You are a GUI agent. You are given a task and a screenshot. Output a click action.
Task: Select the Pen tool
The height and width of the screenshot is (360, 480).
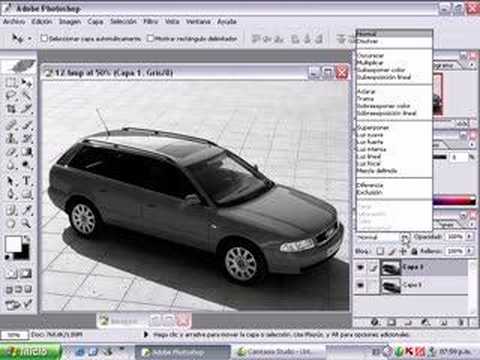pyautogui.click(x=11, y=194)
